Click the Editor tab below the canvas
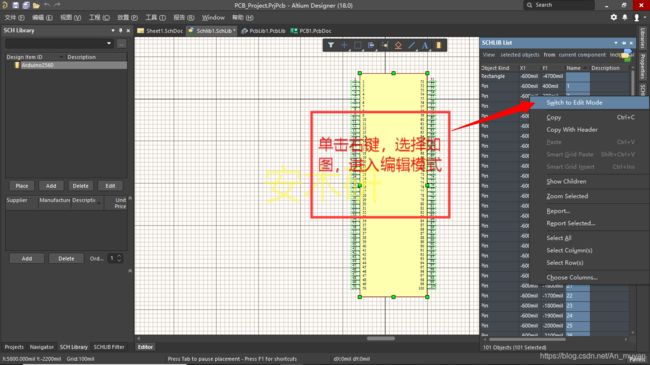650x365 pixels. point(145,347)
